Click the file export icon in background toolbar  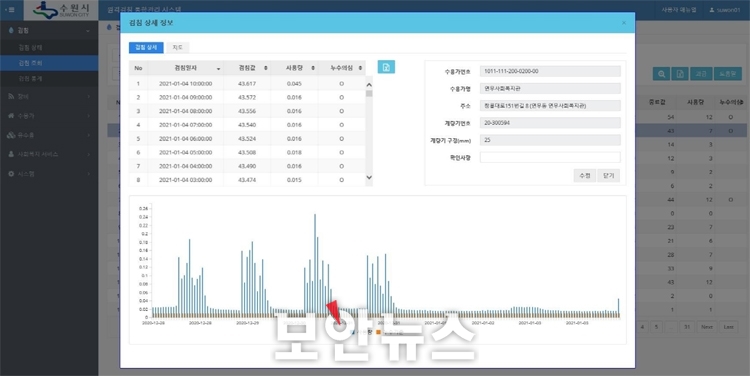click(x=680, y=74)
